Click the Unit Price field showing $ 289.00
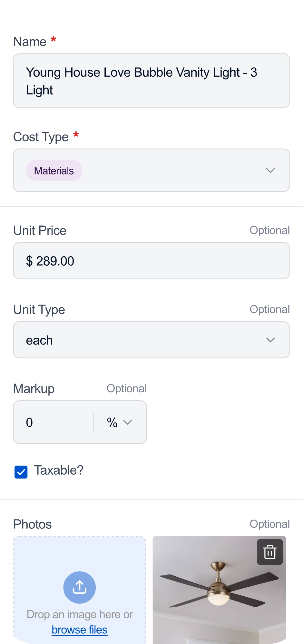303x644 pixels. pyautogui.click(x=151, y=261)
